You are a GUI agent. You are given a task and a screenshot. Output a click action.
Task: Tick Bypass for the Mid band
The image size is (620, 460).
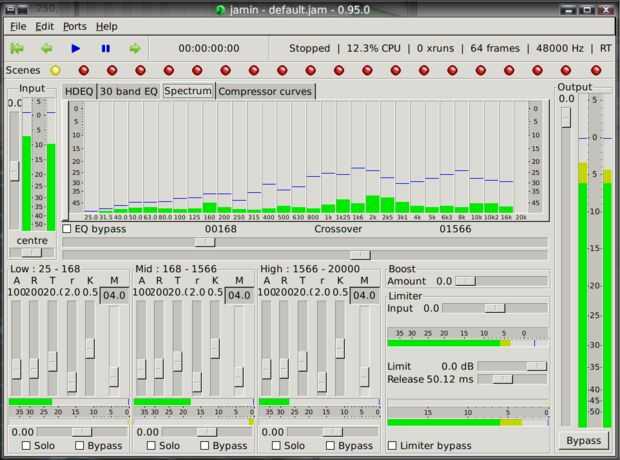[x=204, y=445]
